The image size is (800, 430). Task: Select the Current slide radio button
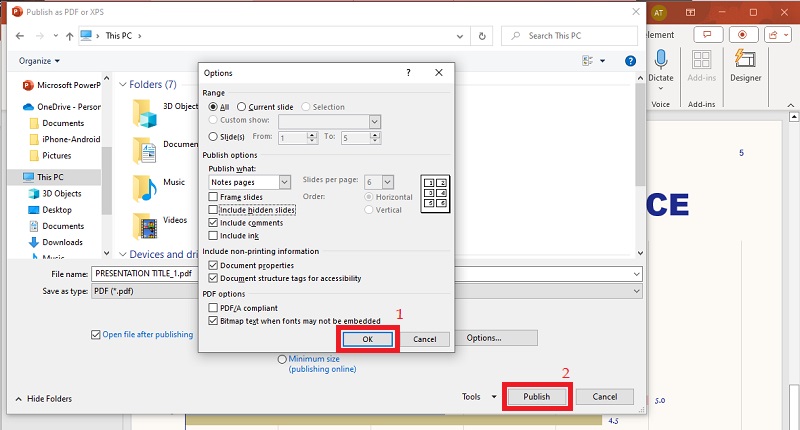(241, 107)
